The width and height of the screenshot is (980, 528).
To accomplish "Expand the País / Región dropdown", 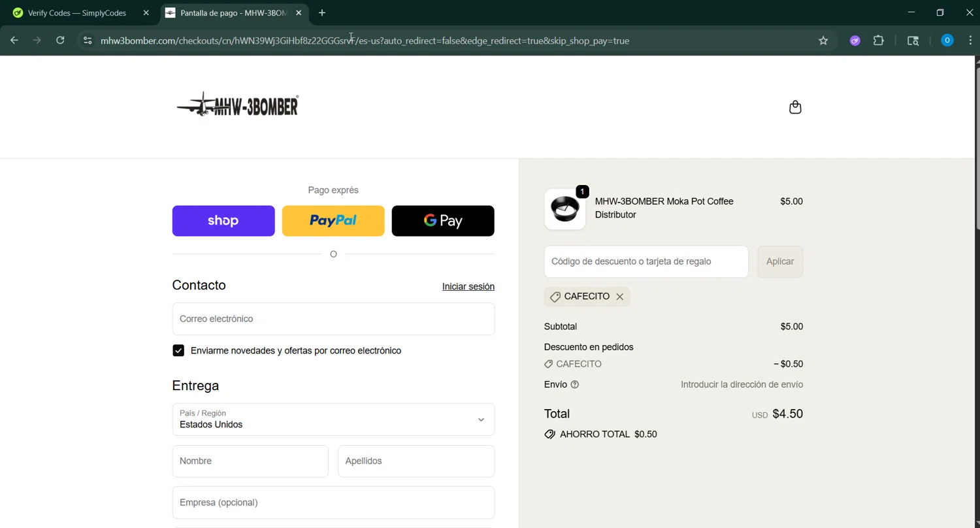I will pyautogui.click(x=333, y=420).
